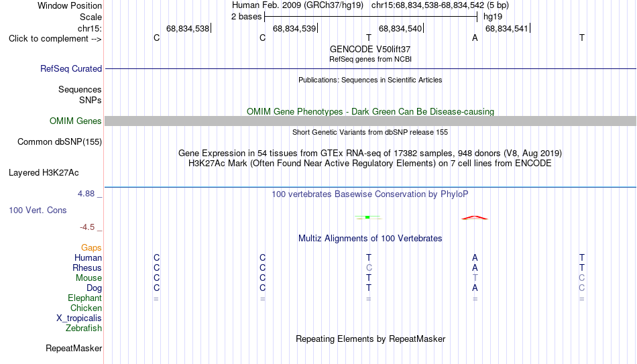Click the 'Click to complement -->' label

[x=55, y=39]
